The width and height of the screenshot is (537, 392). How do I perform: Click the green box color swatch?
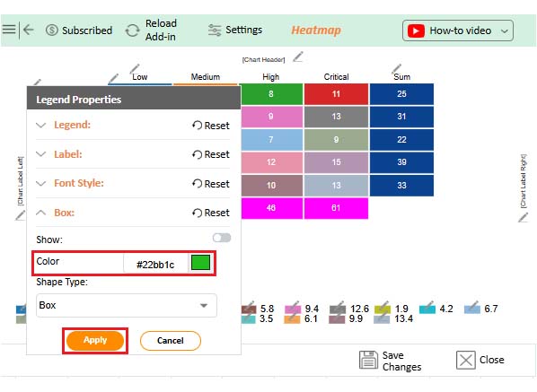pyautogui.click(x=200, y=263)
